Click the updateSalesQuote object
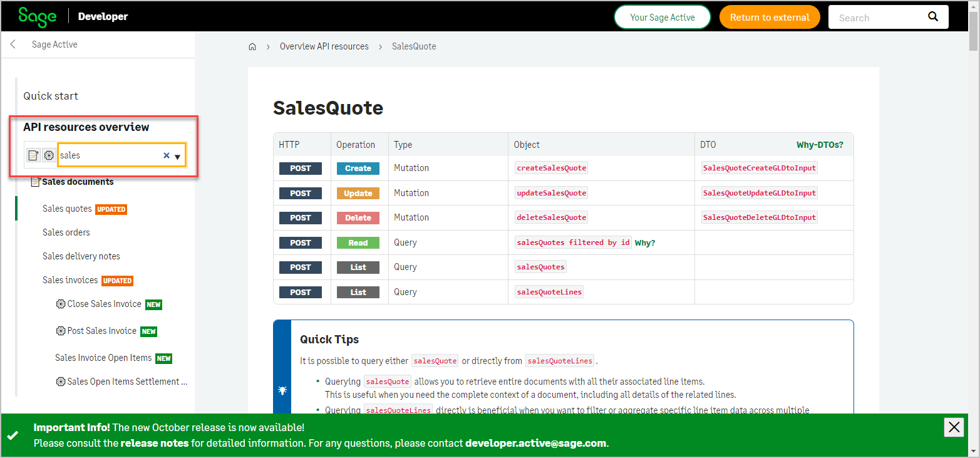This screenshot has width=980, height=458. [x=551, y=193]
